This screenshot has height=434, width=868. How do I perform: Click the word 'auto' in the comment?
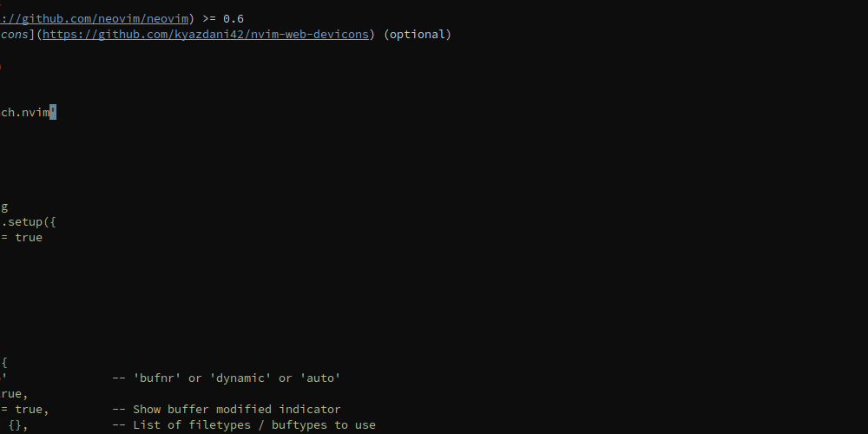coord(320,378)
